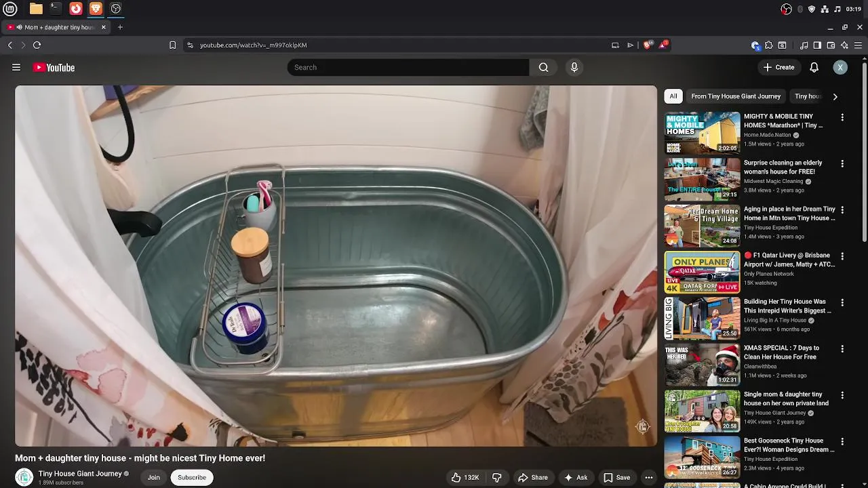Click the send-tab arrow icon in address bar

[630, 45]
